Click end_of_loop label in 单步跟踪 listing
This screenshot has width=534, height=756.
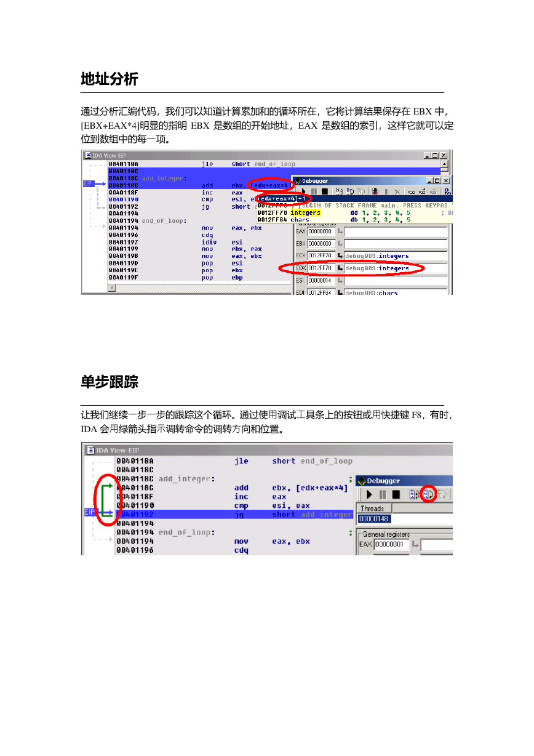point(187,533)
